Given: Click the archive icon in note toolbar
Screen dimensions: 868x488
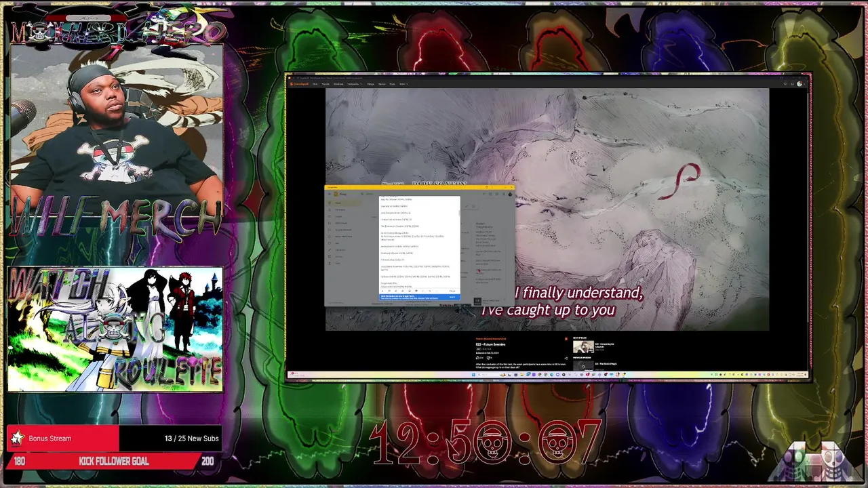Looking at the screenshot, I should 416,291.
